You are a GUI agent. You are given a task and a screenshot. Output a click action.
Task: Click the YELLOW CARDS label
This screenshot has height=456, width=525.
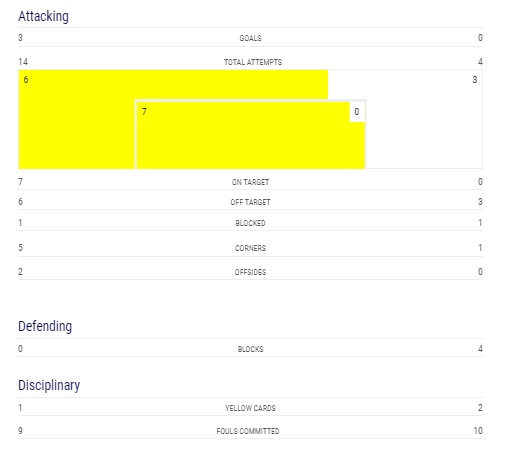tap(250, 408)
